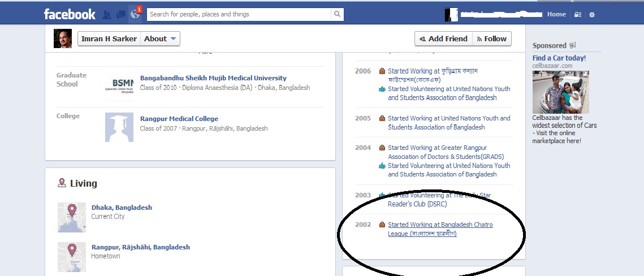
Task: Click the Rangpur Medical College graduation icon
Action: [119, 127]
